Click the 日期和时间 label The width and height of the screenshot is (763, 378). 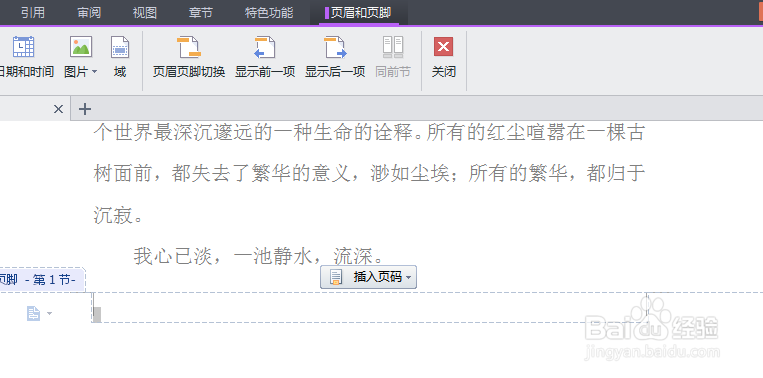click(26, 72)
